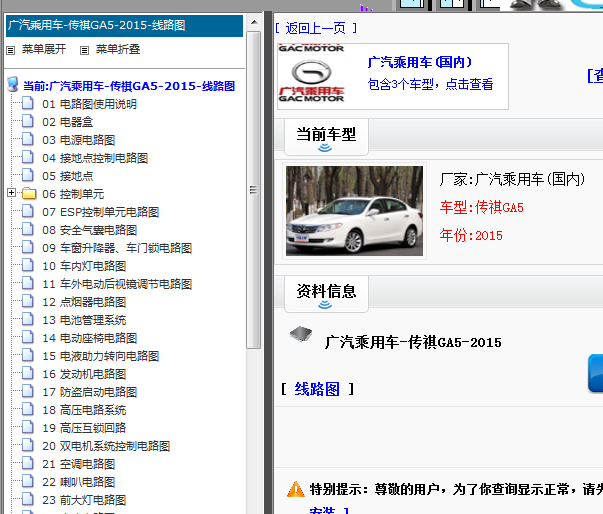This screenshot has height=514, width=603.
Task: Click the page icon for 07 ESP控制单元电路图
Action: [x=28, y=211]
